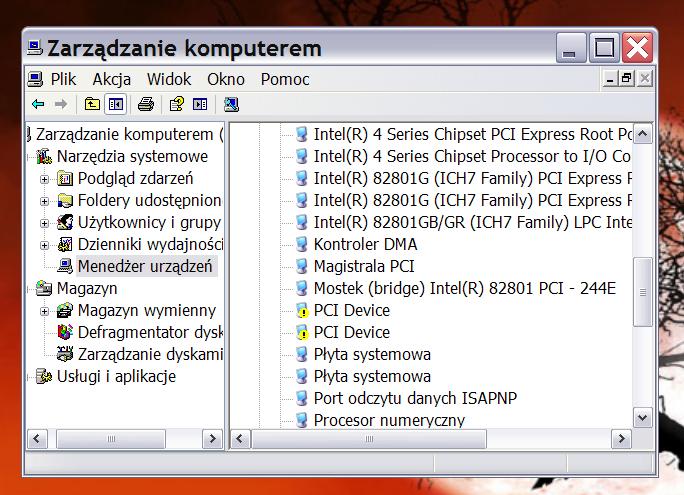Click the Kontroler DMA device icon
Viewport: 684px width, 495px height.
pyautogui.click(x=302, y=244)
